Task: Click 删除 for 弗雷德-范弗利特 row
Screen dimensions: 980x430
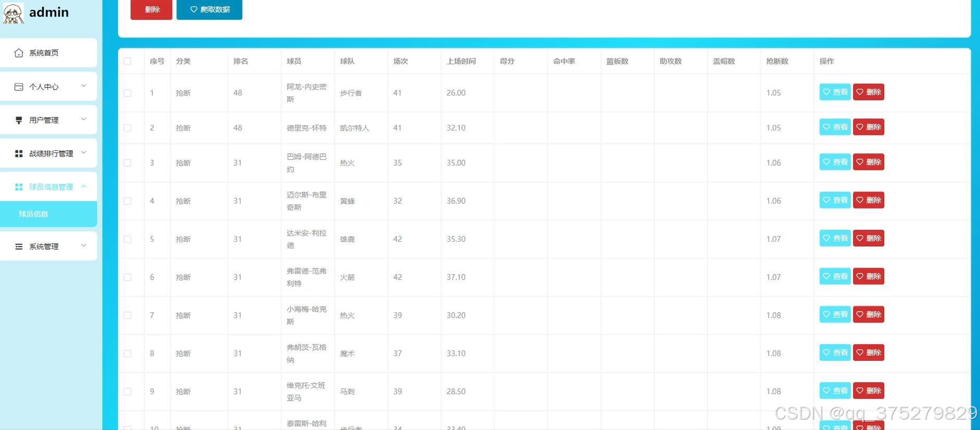Action: tap(869, 276)
